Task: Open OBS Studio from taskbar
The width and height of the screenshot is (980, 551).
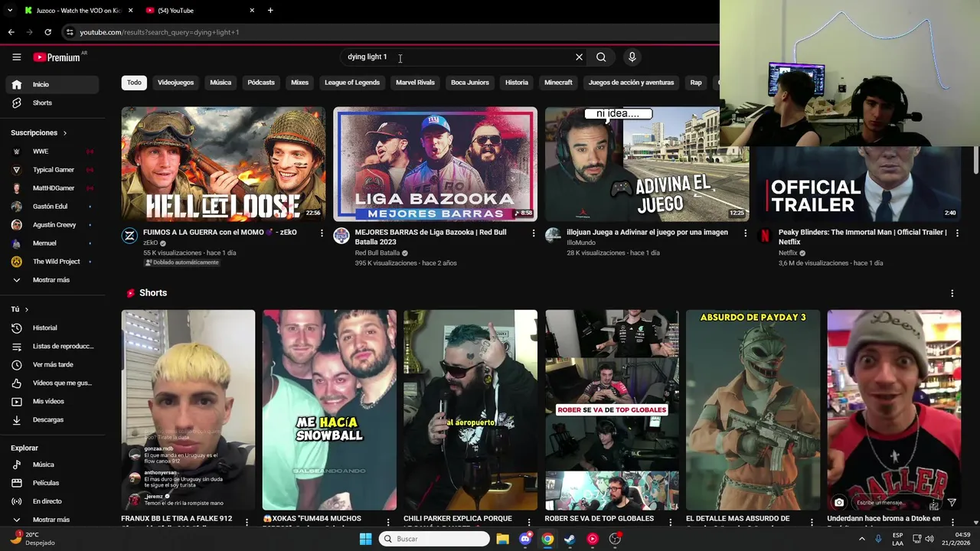Action: click(x=615, y=539)
